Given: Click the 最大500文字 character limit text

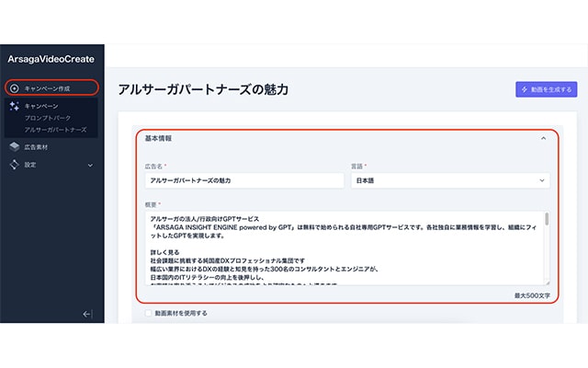Looking at the screenshot, I should [x=532, y=296].
